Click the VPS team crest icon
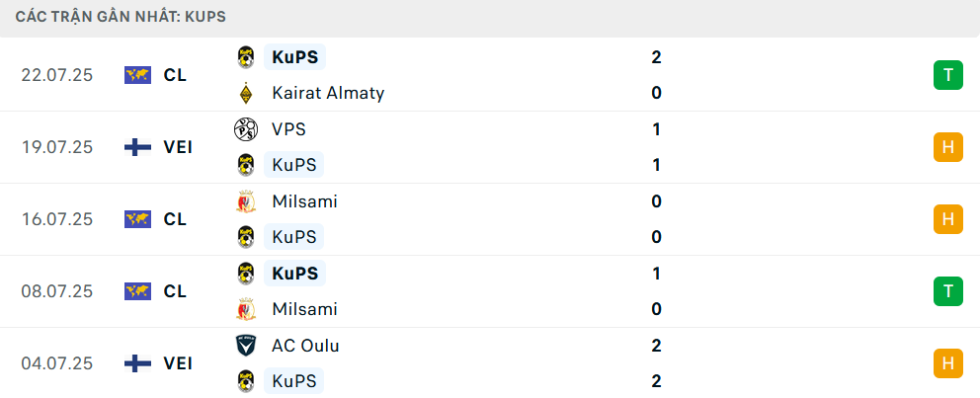This screenshot has width=980, height=398. (x=246, y=129)
